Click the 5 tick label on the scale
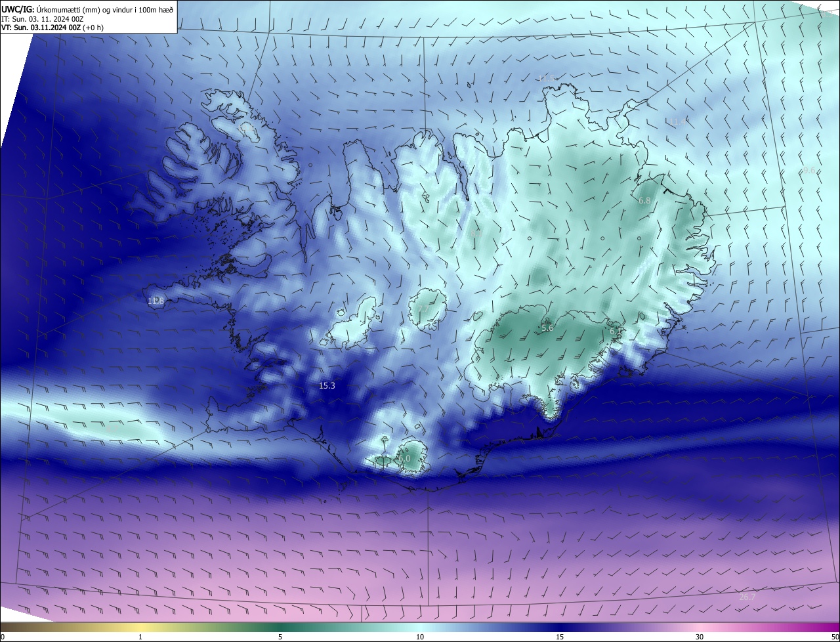 click(280, 637)
